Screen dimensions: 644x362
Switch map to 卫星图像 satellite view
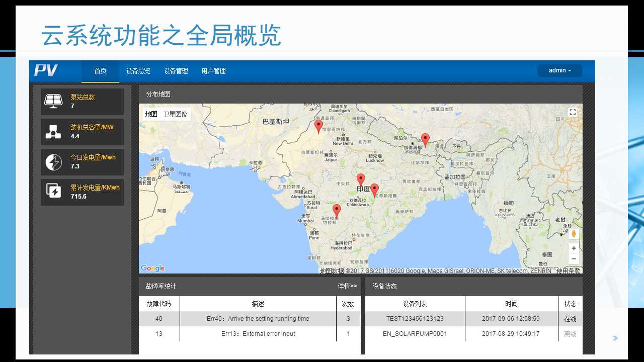click(x=175, y=114)
